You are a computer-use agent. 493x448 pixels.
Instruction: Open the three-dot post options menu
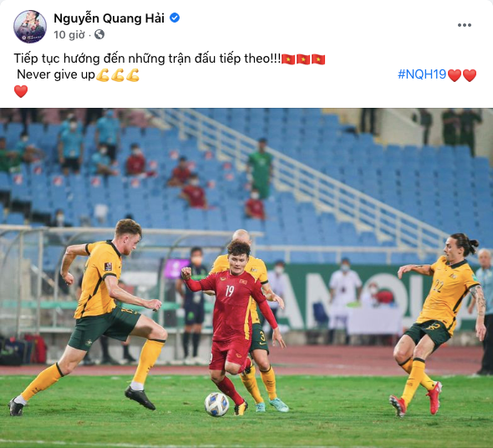465,25
